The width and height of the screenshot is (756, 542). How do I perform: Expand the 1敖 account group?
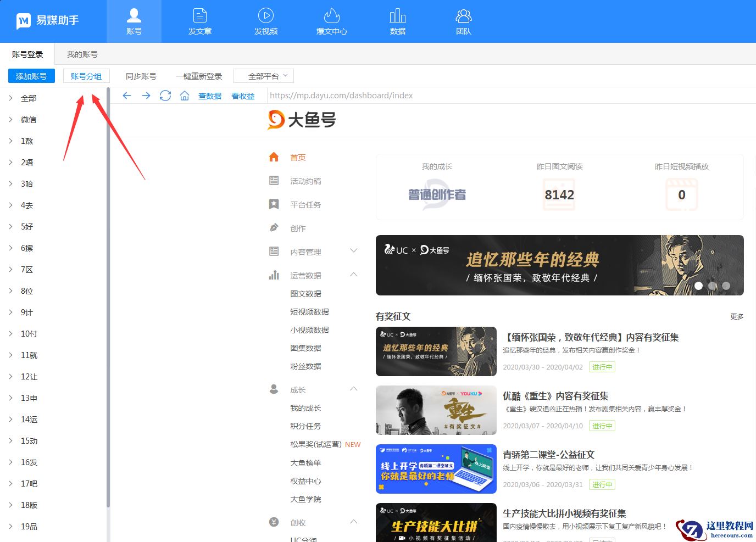coord(10,141)
